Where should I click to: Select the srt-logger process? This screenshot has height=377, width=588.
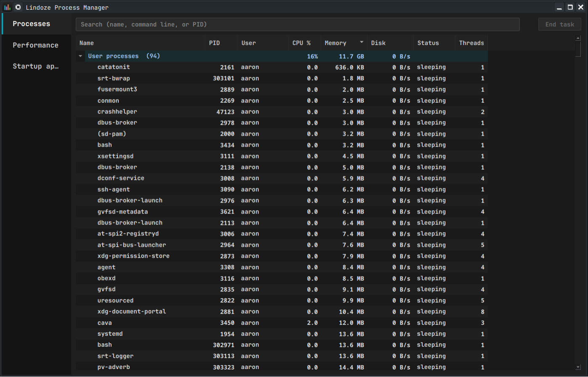[282, 356]
